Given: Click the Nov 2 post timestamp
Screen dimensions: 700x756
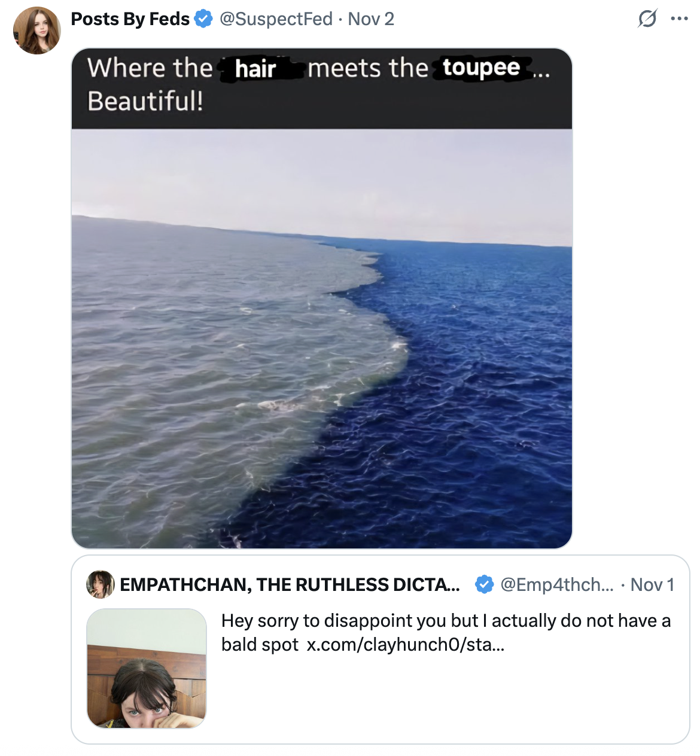Looking at the screenshot, I should click(371, 19).
